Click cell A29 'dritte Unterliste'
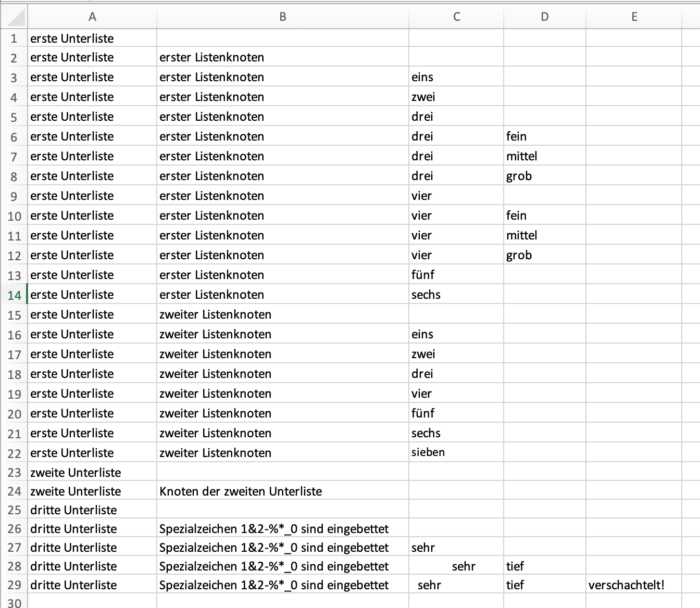700x608 pixels. click(x=92, y=585)
